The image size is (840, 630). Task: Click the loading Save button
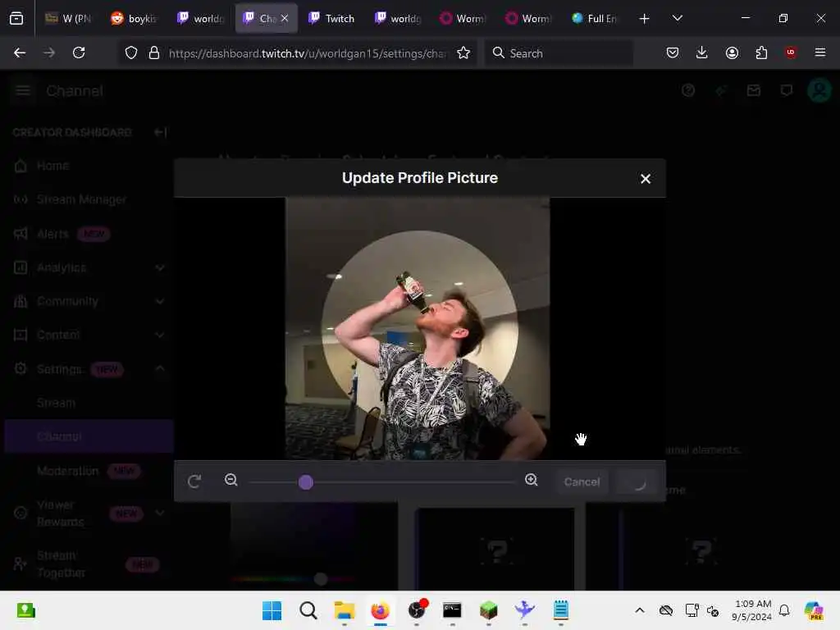[638, 482]
